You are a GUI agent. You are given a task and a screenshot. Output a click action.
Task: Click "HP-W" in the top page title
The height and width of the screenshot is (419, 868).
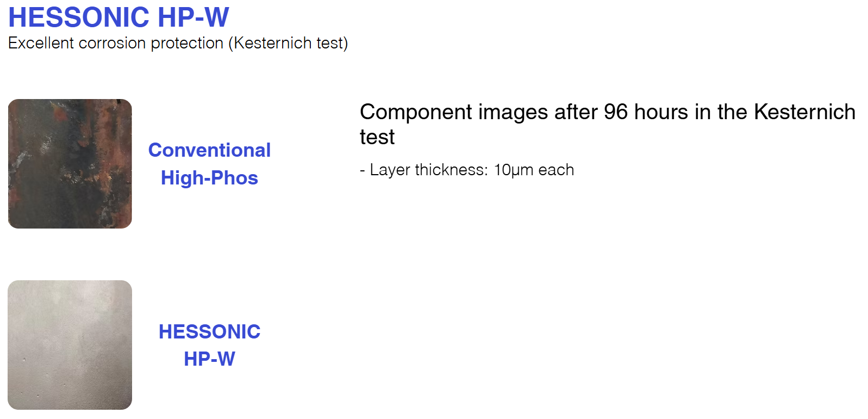(x=193, y=17)
